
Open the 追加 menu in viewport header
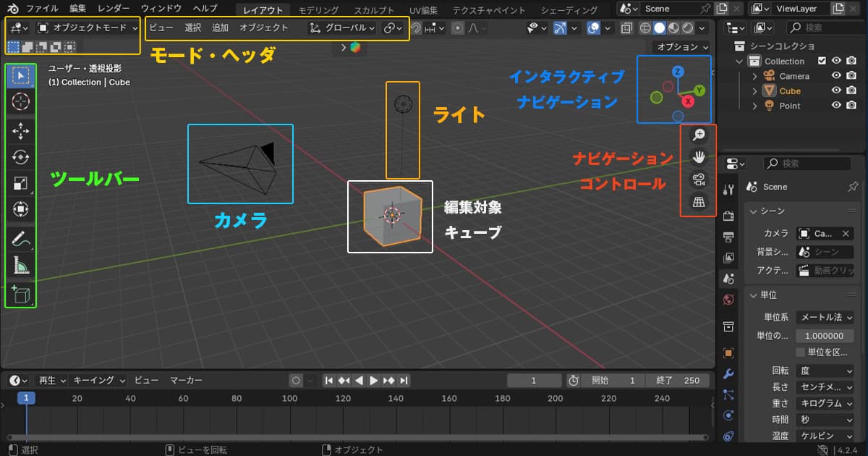tap(220, 28)
